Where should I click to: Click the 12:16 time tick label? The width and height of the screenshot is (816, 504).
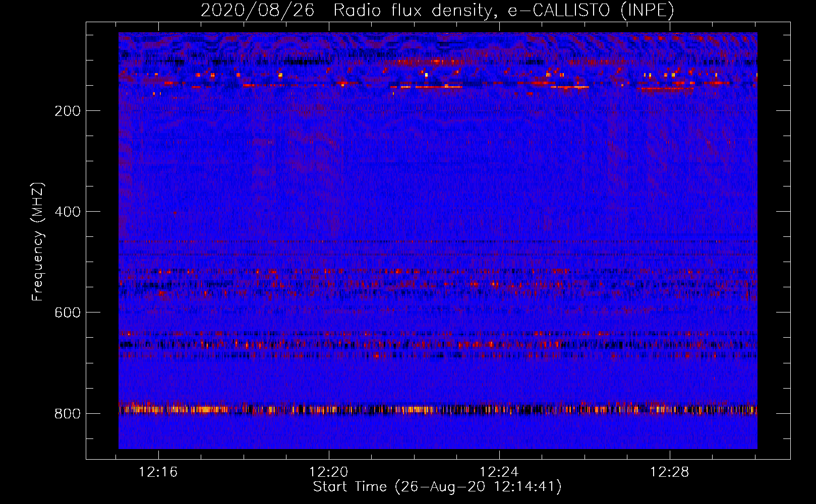(158, 472)
